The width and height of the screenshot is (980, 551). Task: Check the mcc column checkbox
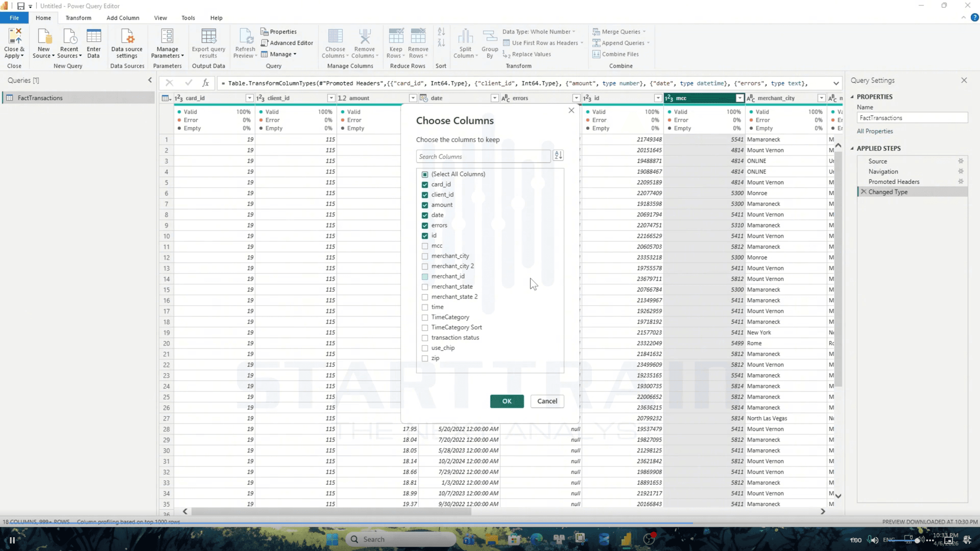[425, 246]
